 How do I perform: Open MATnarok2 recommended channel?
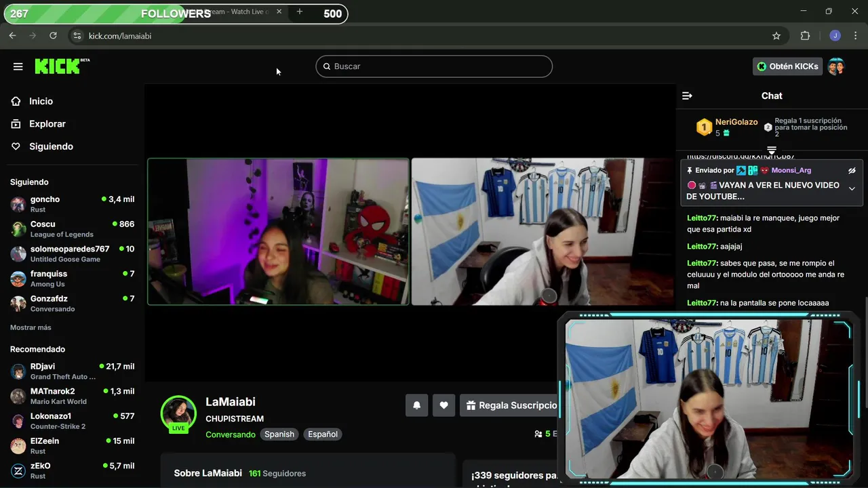pos(72,396)
